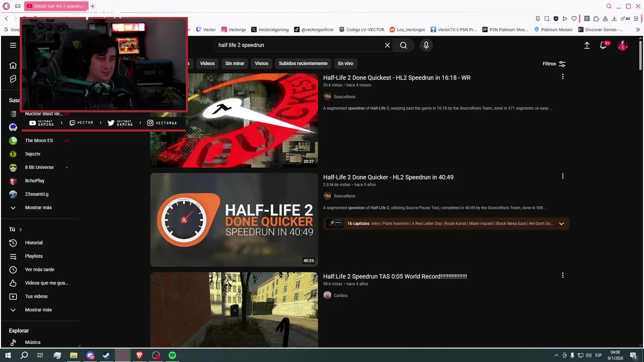Visit SourceRuns channel under Done Quicker

click(x=344, y=196)
